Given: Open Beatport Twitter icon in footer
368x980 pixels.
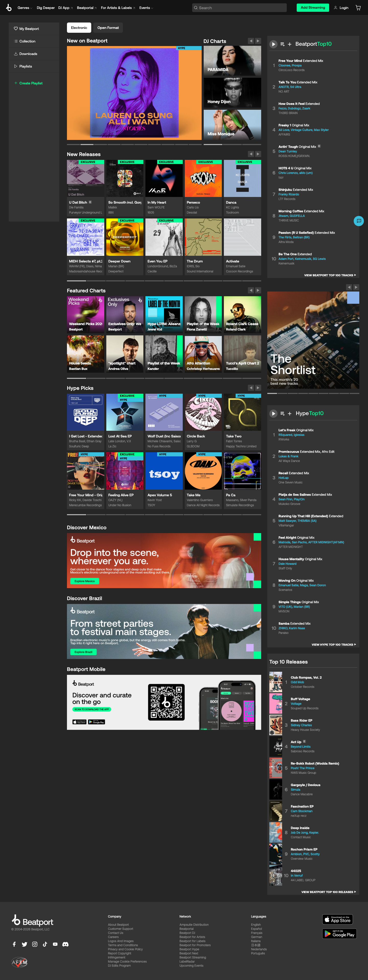Looking at the screenshot, I should [24, 944].
